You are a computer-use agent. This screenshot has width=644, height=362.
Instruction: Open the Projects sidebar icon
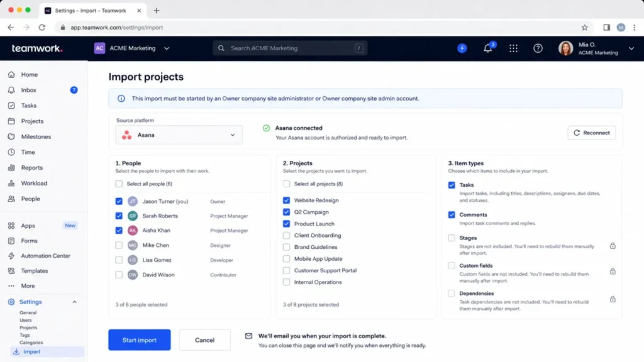pyautogui.click(x=11, y=121)
